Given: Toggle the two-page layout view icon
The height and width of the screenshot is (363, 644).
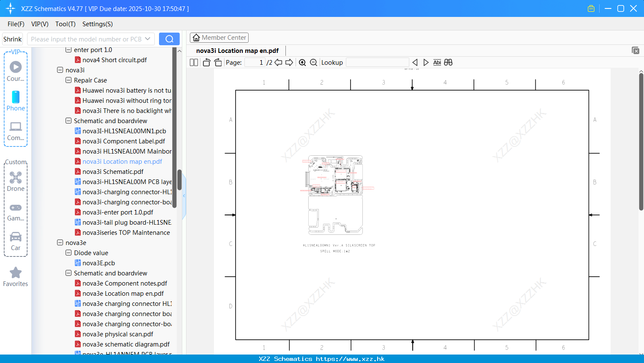Looking at the screenshot, I should point(194,63).
